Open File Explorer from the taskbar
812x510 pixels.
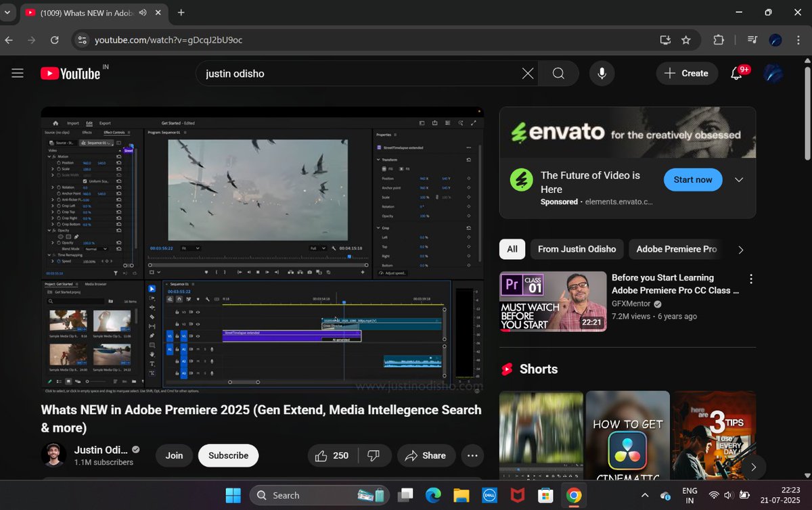pyautogui.click(x=461, y=495)
